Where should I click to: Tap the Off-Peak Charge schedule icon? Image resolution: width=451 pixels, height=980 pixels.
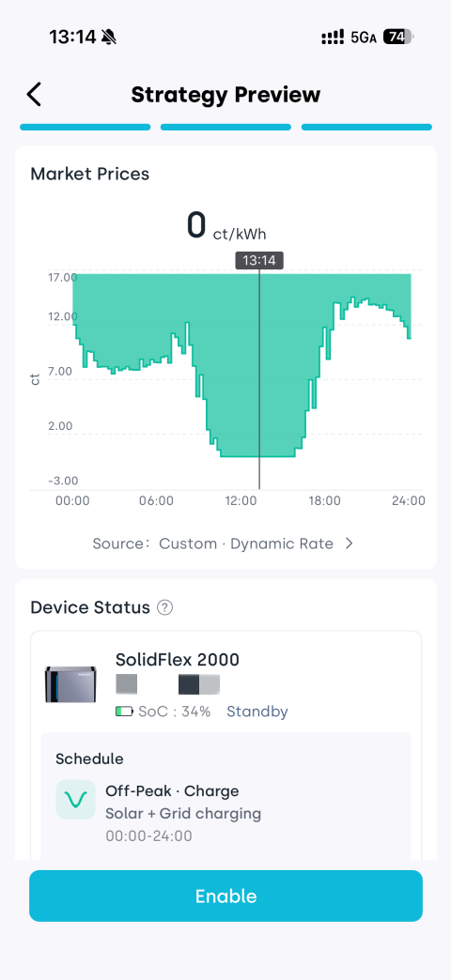coord(76,800)
